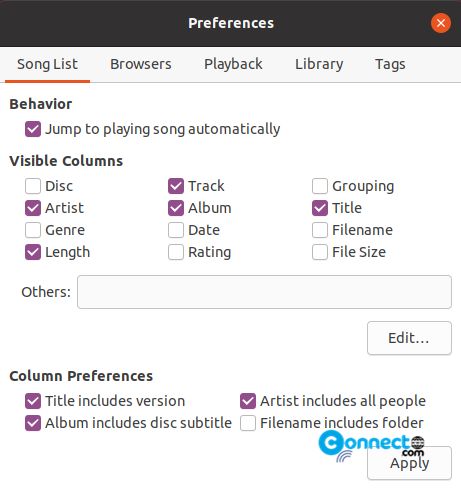Open the Playback tab
The height and width of the screenshot is (491, 461).
(x=233, y=64)
